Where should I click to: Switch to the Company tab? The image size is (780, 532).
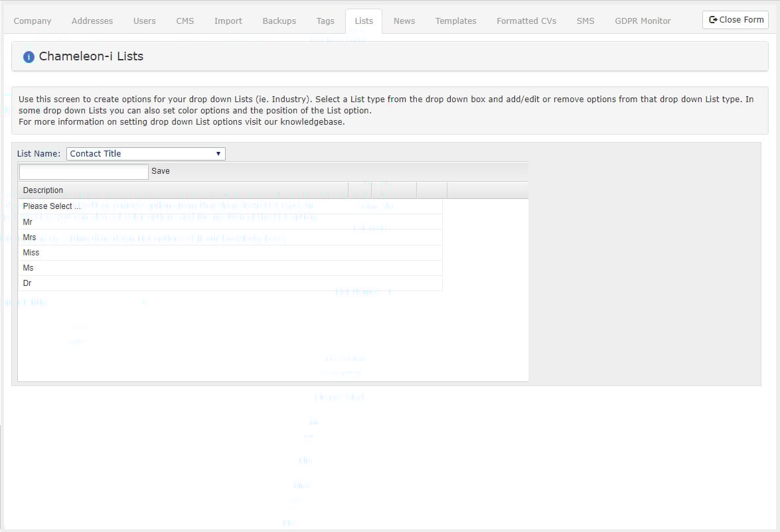(x=33, y=21)
